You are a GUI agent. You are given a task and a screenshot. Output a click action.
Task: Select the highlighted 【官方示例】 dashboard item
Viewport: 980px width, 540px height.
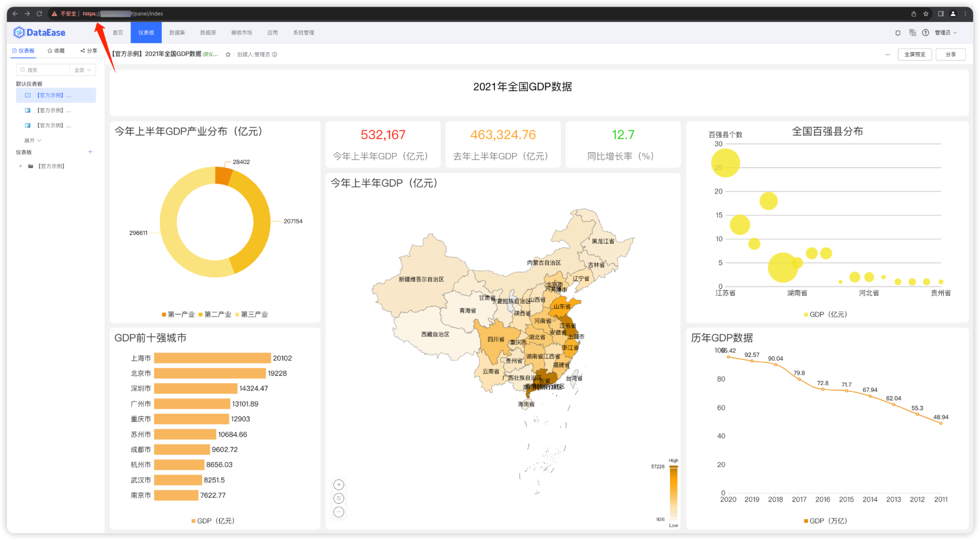(56, 96)
